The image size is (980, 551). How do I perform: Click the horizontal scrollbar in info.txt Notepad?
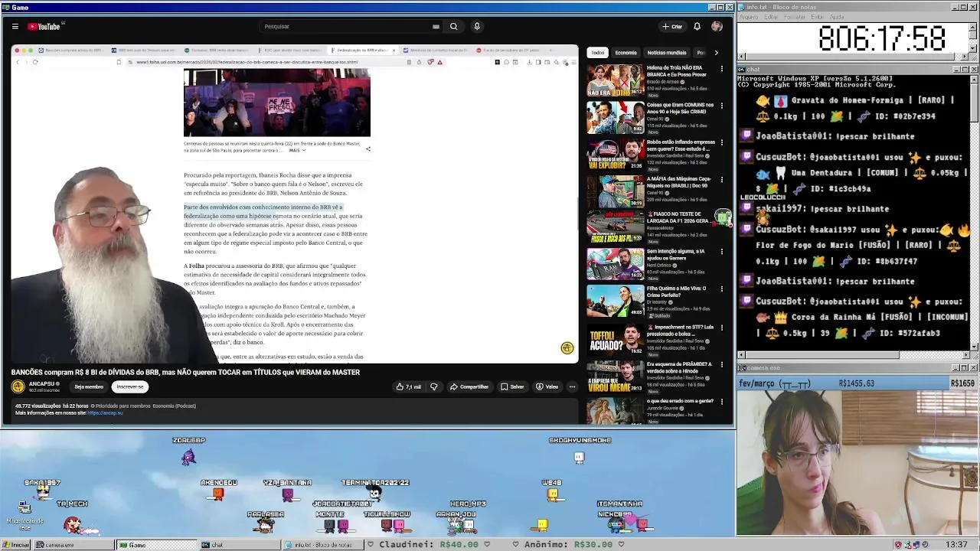click(854, 57)
